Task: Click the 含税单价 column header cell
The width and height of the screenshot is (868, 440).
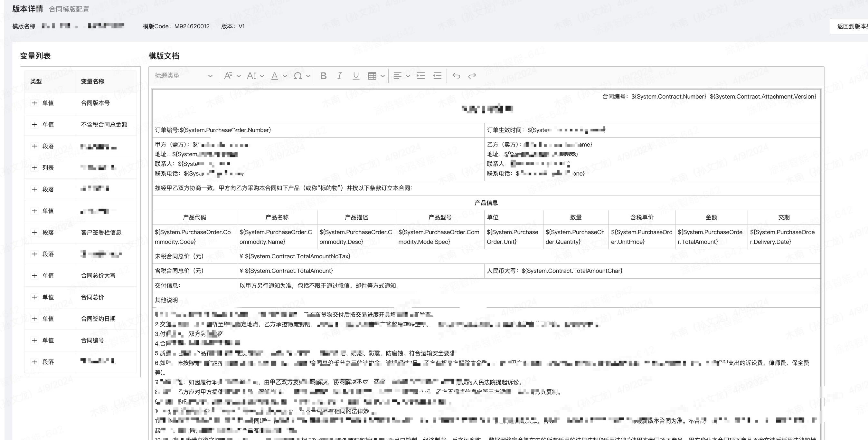Action: [642, 217]
